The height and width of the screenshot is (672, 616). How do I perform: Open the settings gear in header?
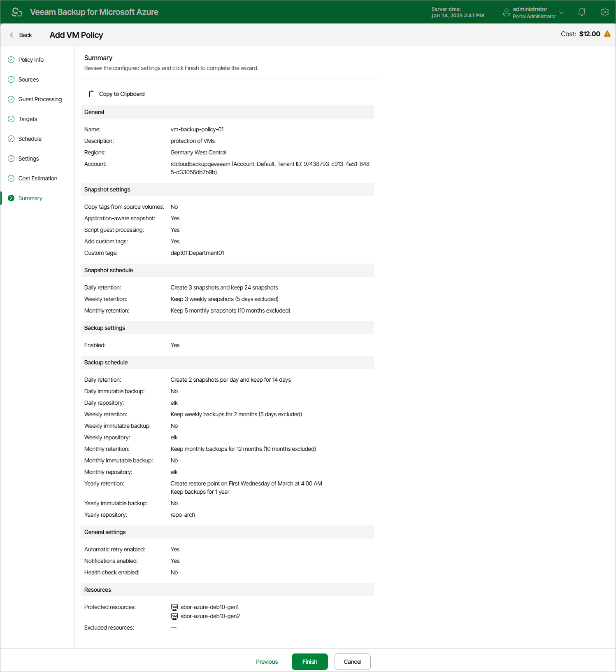(x=604, y=12)
